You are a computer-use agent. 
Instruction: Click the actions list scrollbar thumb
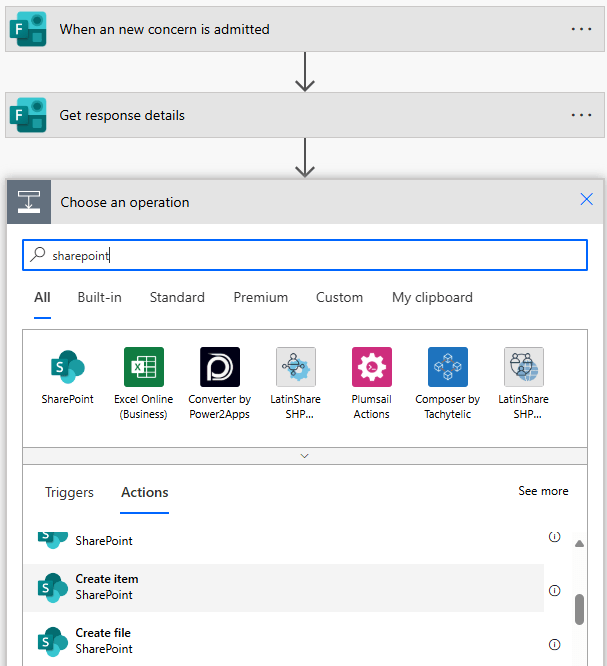pyautogui.click(x=579, y=609)
